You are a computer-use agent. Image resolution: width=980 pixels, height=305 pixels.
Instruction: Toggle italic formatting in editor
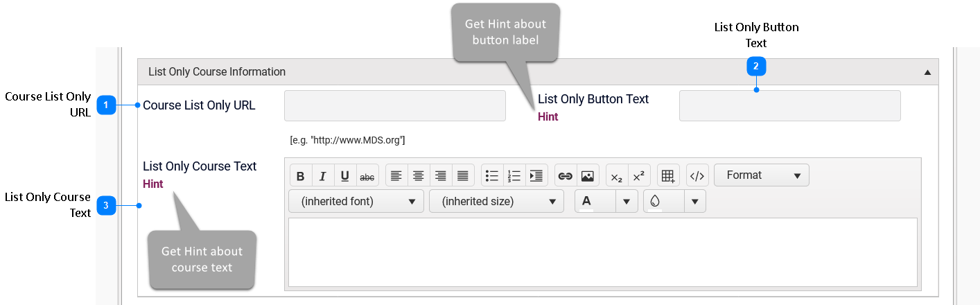pos(323,176)
